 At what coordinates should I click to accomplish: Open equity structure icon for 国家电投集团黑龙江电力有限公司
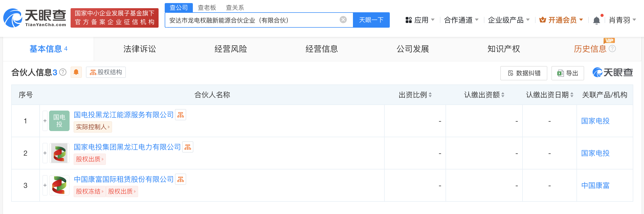click(188, 147)
